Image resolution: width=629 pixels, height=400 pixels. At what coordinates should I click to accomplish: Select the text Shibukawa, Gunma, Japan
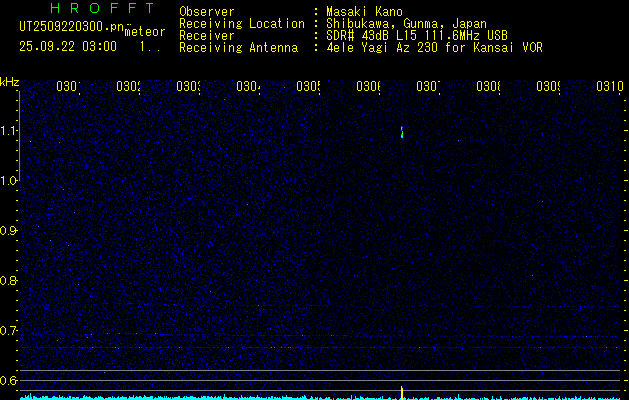(406, 24)
